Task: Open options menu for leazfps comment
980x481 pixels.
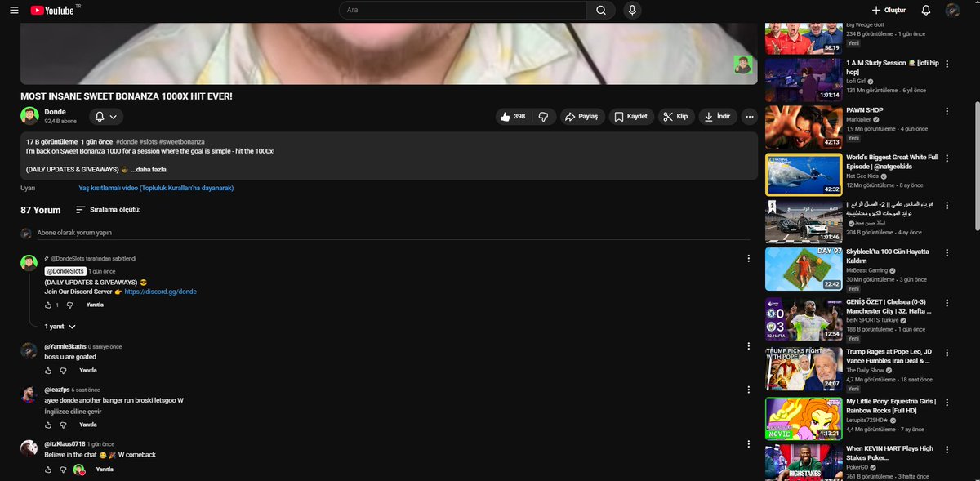Action: tap(749, 390)
